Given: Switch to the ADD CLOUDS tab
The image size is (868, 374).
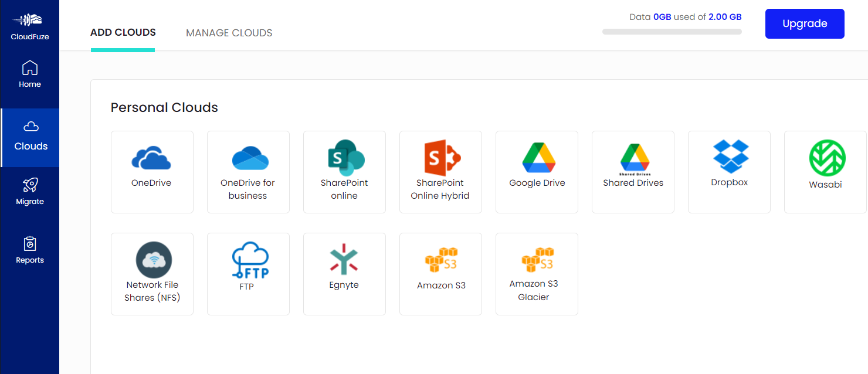Looking at the screenshot, I should [x=123, y=32].
